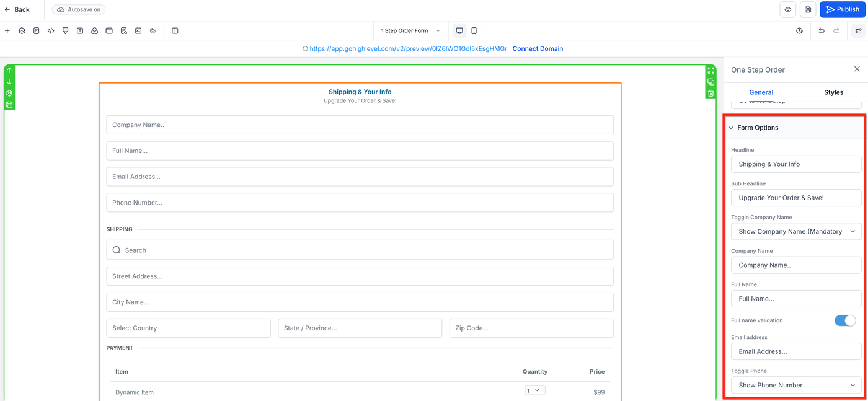
Task: Open the layers panel icon
Action: tap(22, 30)
